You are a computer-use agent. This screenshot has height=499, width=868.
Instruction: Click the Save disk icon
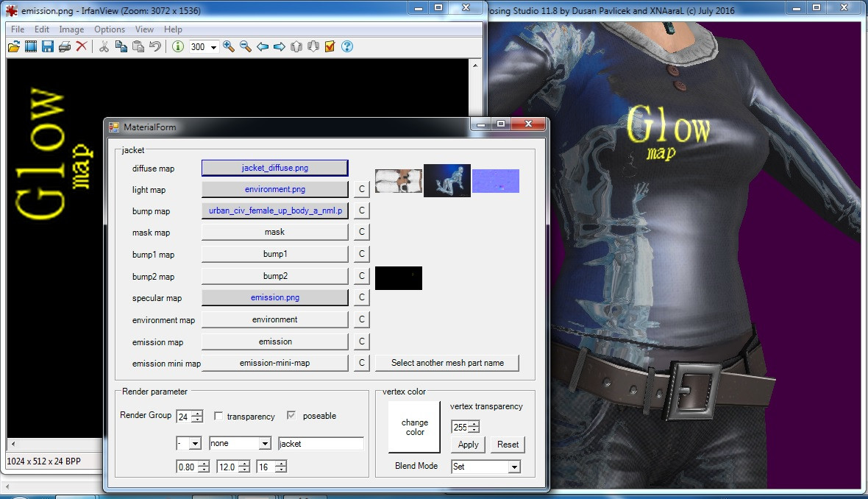click(x=48, y=46)
